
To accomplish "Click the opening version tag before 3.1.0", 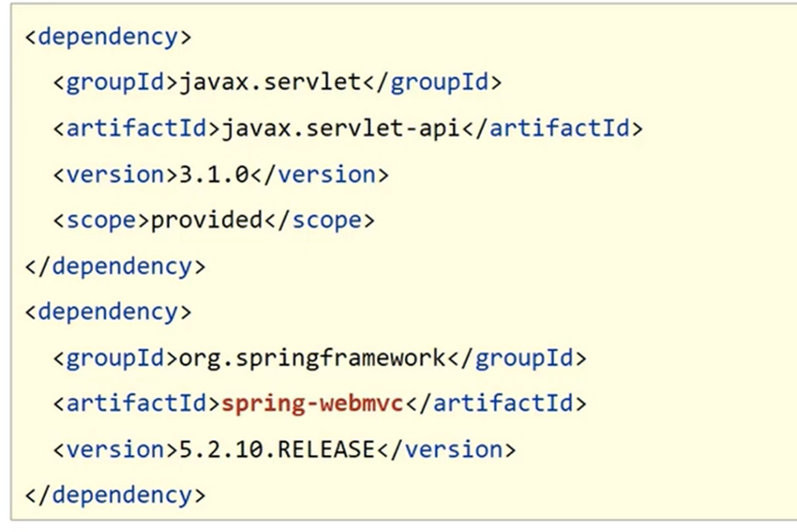I will 116,175.
